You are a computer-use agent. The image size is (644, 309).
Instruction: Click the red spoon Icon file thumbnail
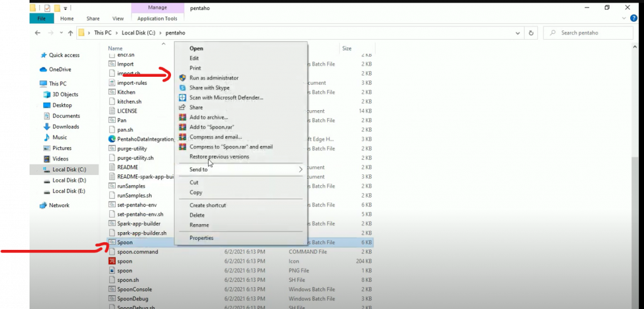(112, 261)
